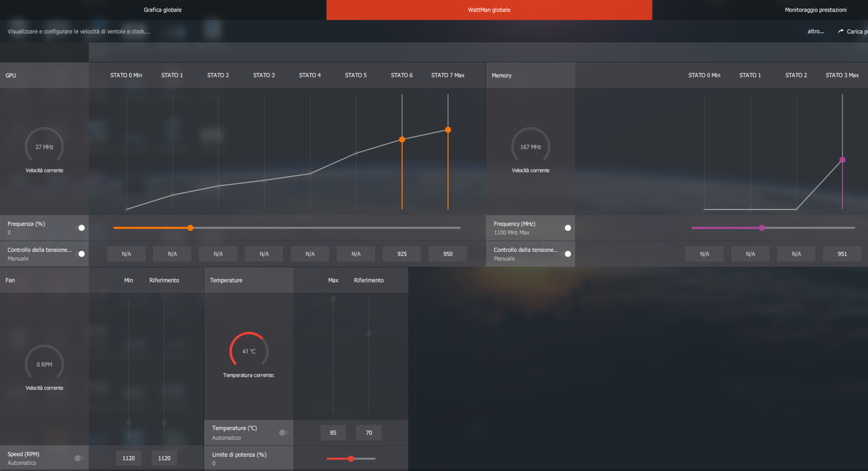Click the STATO 7 Max orange curve point

(x=448, y=130)
